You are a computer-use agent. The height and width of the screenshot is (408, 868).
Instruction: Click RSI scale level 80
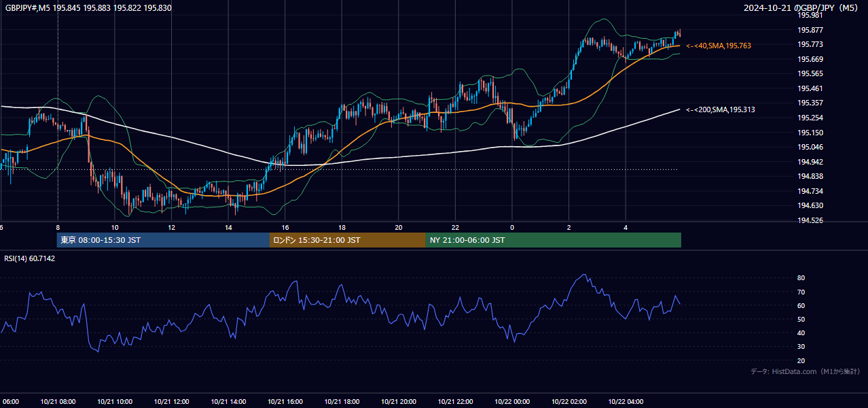801,278
